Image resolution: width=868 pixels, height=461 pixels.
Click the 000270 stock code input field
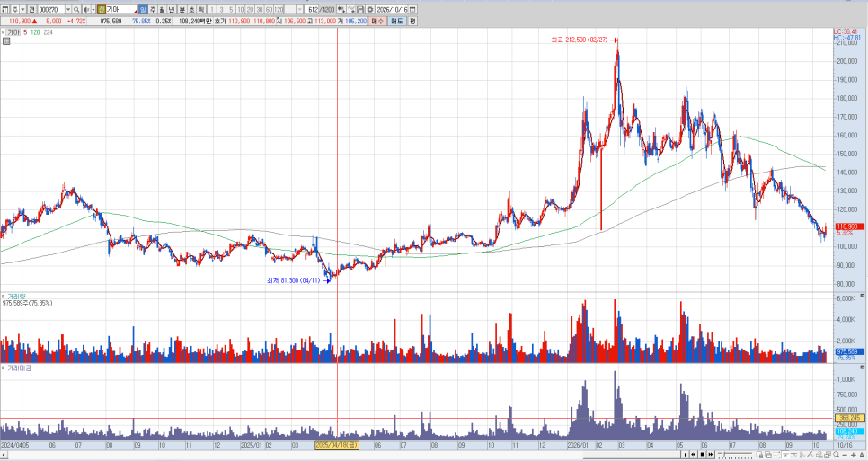click(x=51, y=9)
